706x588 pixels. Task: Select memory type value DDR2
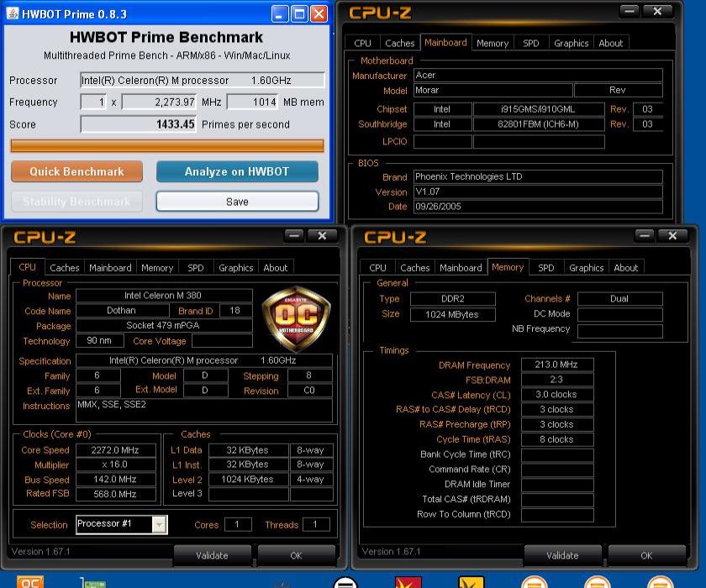pos(452,299)
